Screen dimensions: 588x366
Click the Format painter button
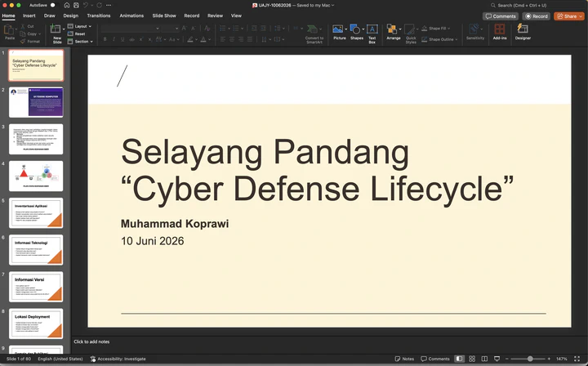tap(30, 41)
